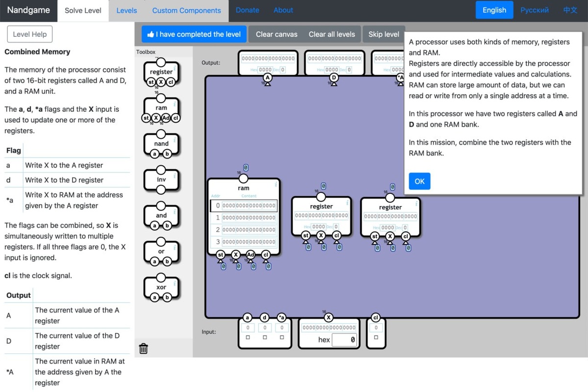Click the cl pin of the canvas ram
This screenshot has height=392, width=588.
coord(266,255)
